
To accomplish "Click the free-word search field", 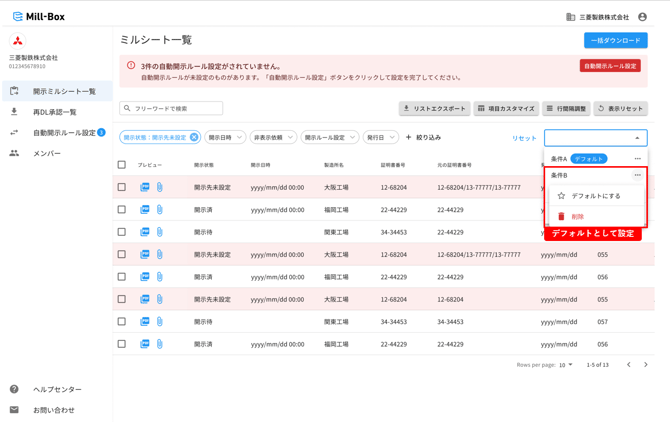I will click(171, 108).
